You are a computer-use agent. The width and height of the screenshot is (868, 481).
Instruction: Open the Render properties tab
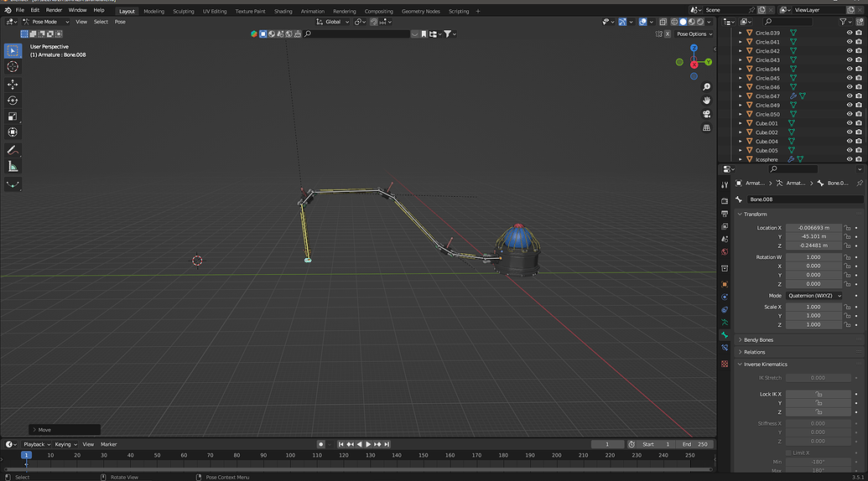click(x=725, y=200)
